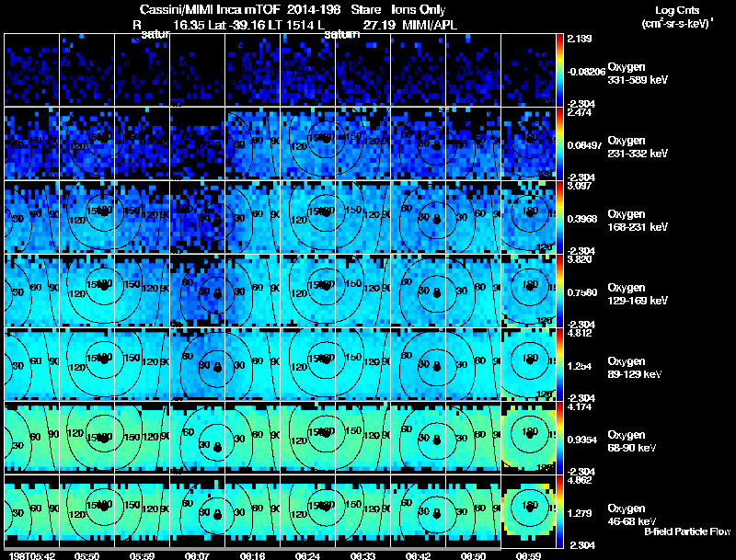The height and width of the screenshot is (560, 736).
Task: Click the color bar beside Oxygen 89-129 keV
Action: [559, 364]
